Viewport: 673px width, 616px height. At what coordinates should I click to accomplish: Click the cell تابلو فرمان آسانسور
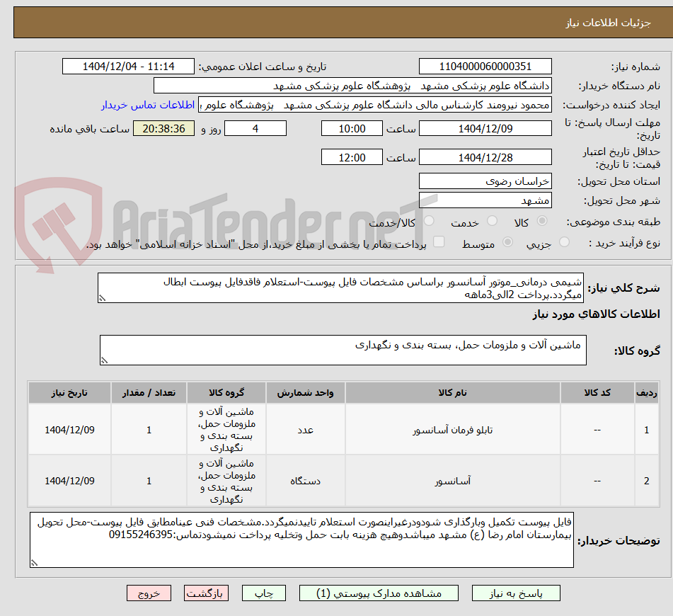pos(453,430)
